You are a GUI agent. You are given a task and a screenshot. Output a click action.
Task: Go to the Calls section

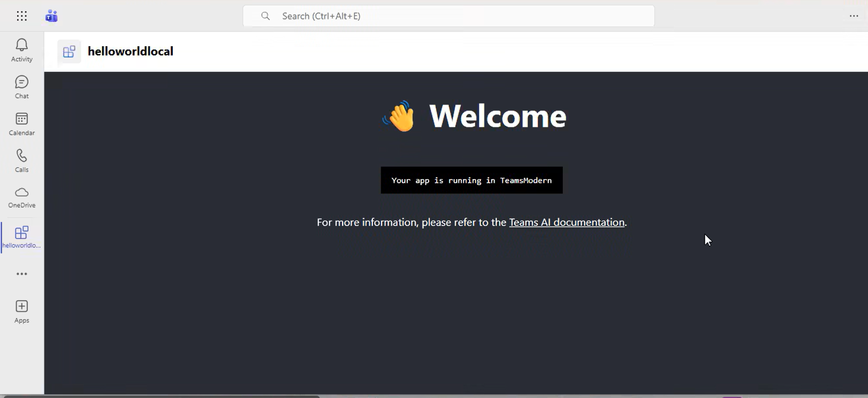[21, 160]
